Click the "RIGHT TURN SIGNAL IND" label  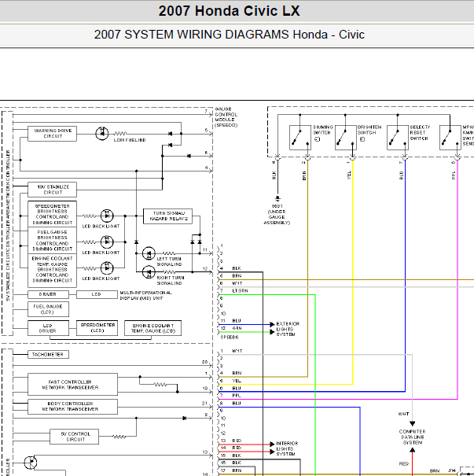pos(170,281)
